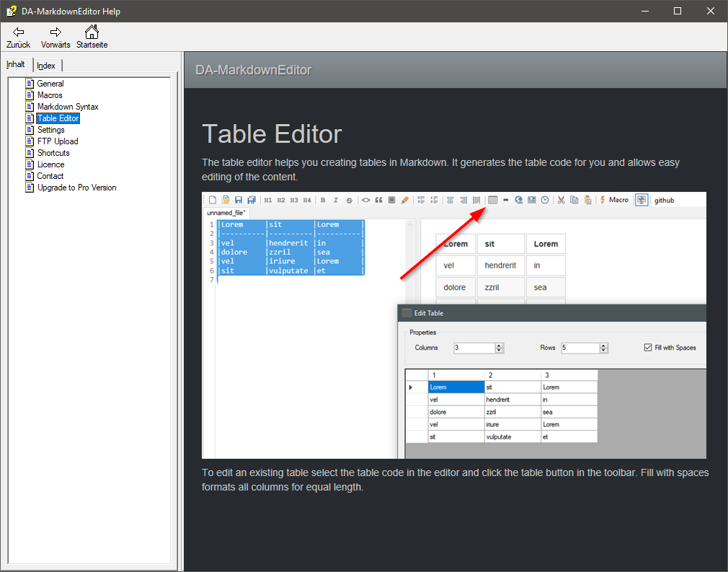Click the page icon beside Licence
The width and height of the screenshot is (728, 572).
point(30,164)
